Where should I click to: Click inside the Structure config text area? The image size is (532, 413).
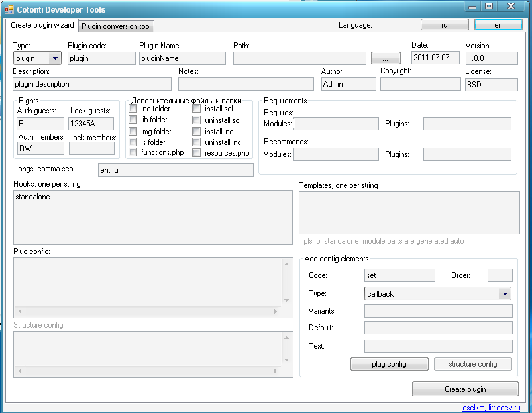(x=148, y=349)
